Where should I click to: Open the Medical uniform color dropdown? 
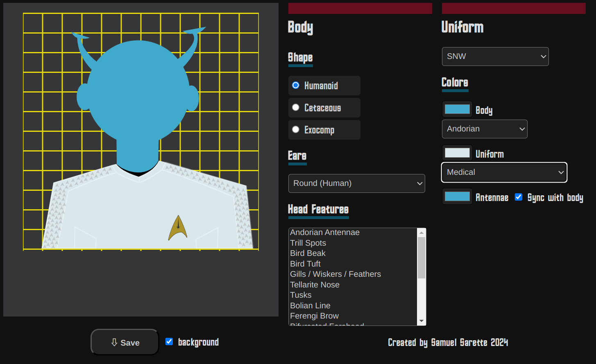[x=504, y=172]
